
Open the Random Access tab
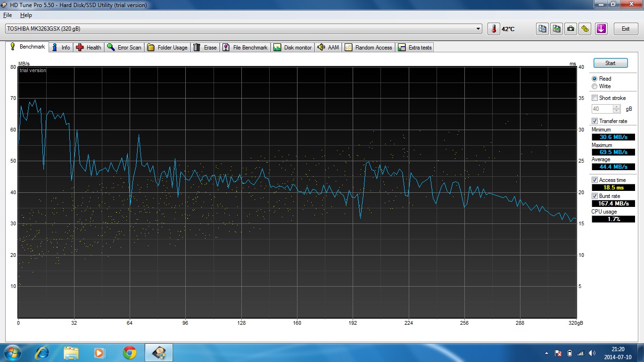[x=369, y=48]
